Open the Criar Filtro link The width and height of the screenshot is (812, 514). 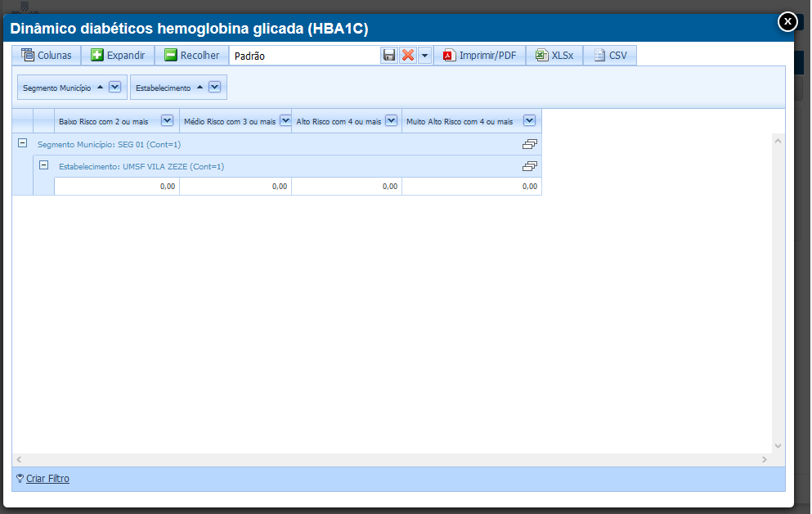point(47,479)
